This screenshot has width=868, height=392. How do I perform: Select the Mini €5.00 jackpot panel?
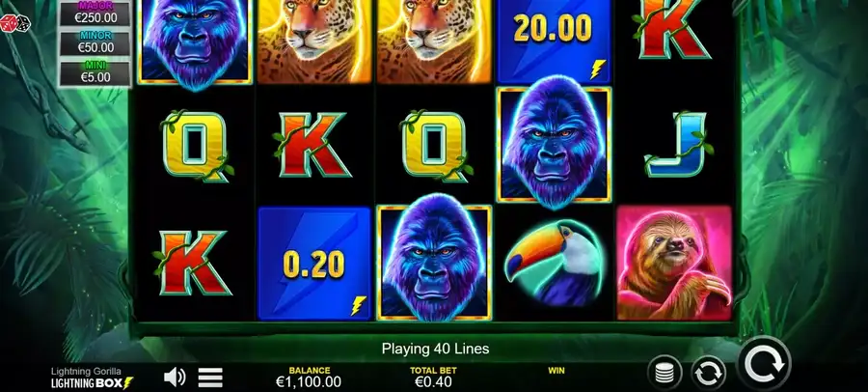coord(95,73)
